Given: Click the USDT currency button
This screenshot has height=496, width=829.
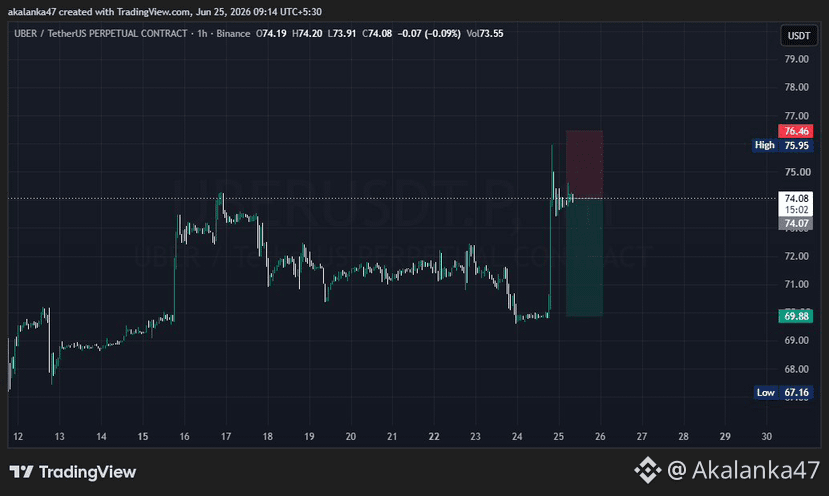Looking at the screenshot, I should pos(798,35).
